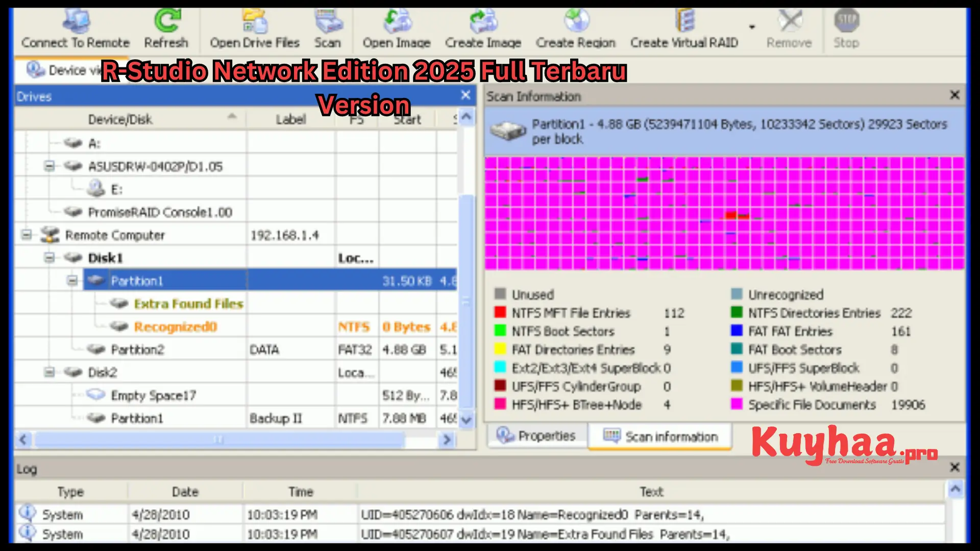Image resolution: width=980 pixels, height=551 pixels.
Task: Start a Scan using the toolbar icon
Action: point(327,20)
